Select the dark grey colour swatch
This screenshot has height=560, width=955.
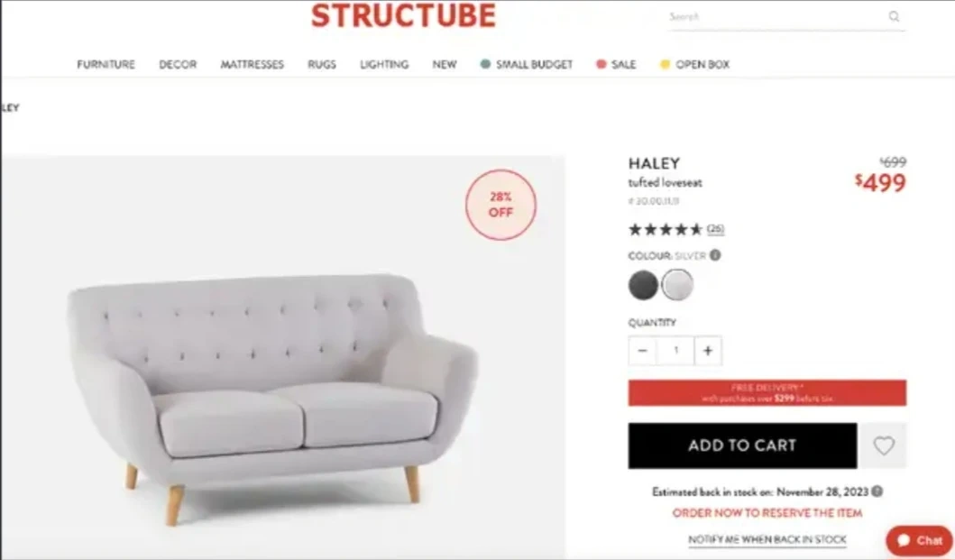(643, 285)
